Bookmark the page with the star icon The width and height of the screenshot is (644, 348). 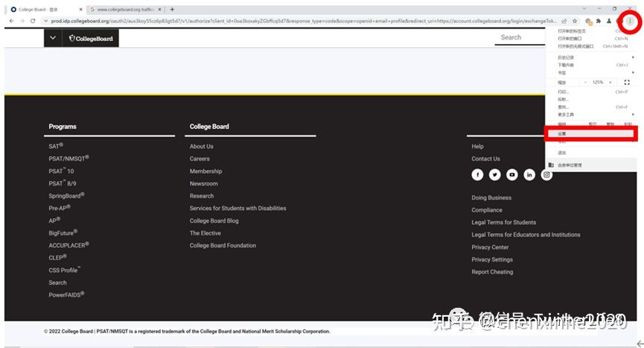[x=575, y=21]
